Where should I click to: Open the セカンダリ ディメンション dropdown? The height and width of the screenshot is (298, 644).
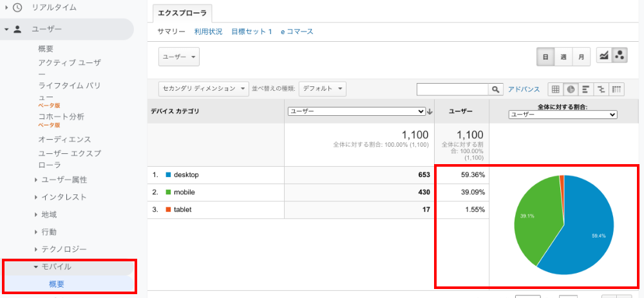click(x=204, y=89)
